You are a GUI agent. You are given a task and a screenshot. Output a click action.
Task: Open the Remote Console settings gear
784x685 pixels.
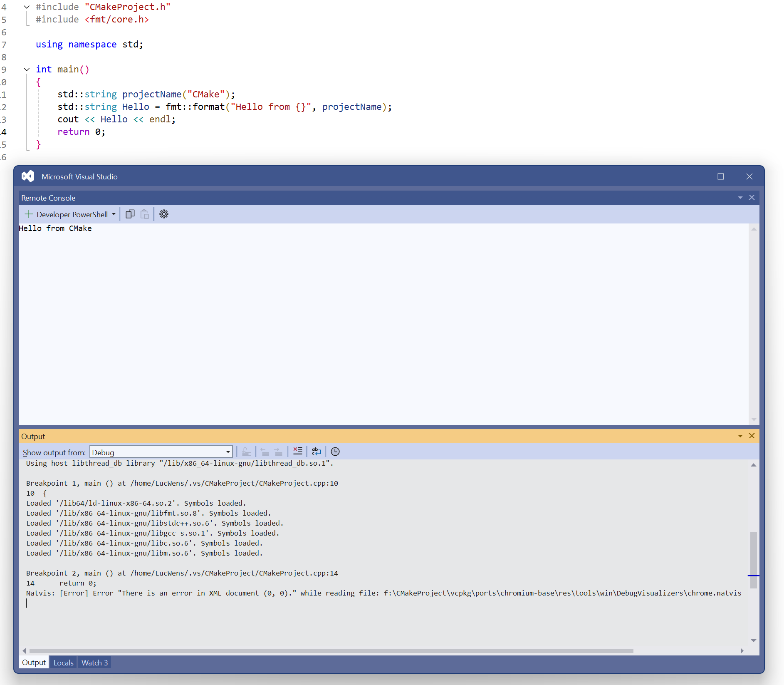164,214
